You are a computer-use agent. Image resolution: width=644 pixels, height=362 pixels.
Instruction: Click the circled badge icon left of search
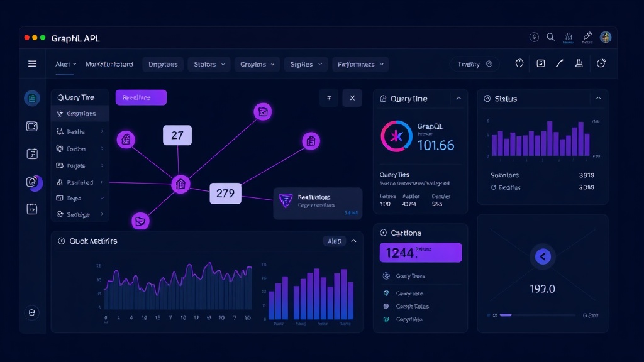(x=534, y=37)
